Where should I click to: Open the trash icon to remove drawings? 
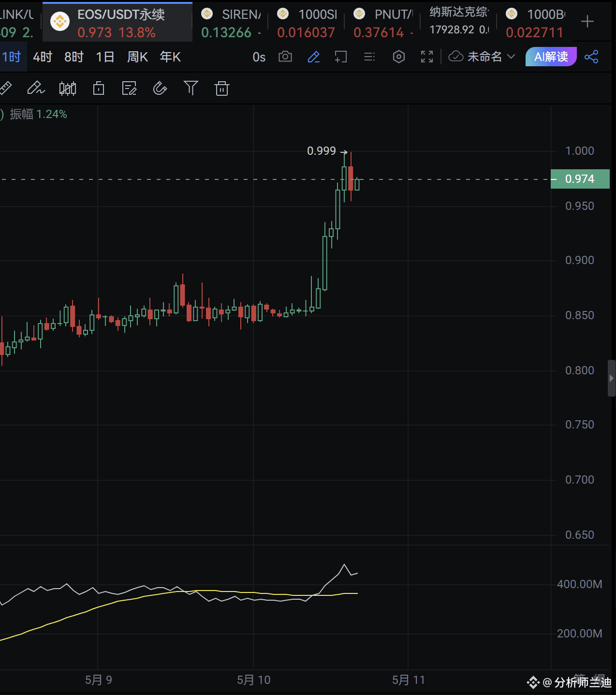coord(222,88)
